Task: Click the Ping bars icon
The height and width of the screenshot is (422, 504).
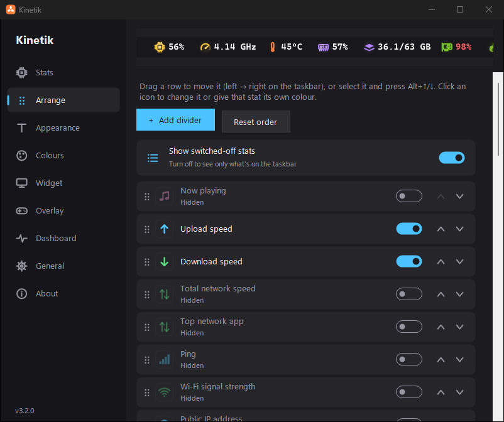Action: coord(164,359)
